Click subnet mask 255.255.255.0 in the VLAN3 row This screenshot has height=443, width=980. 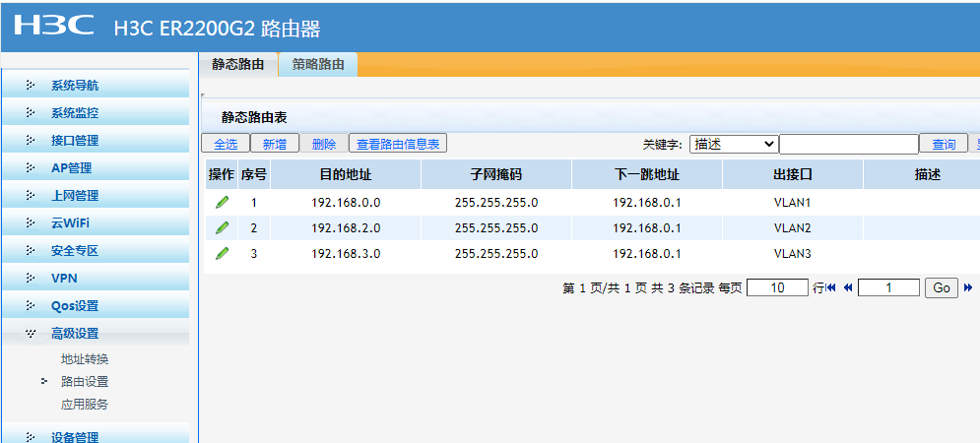496,254
